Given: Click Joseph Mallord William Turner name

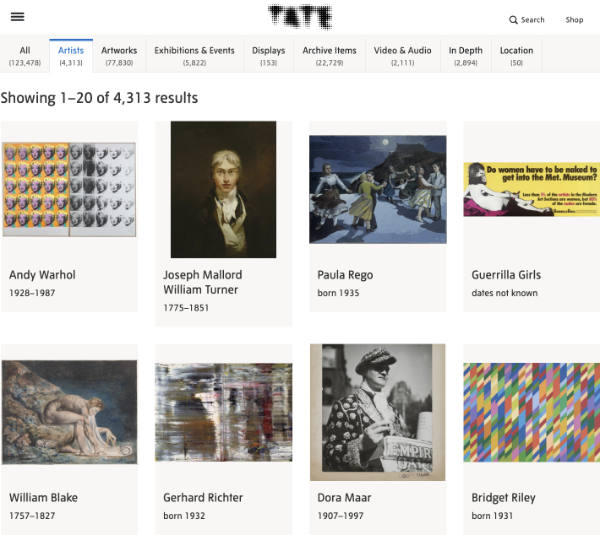Looking at the screenshot, I should coord(203,282).
